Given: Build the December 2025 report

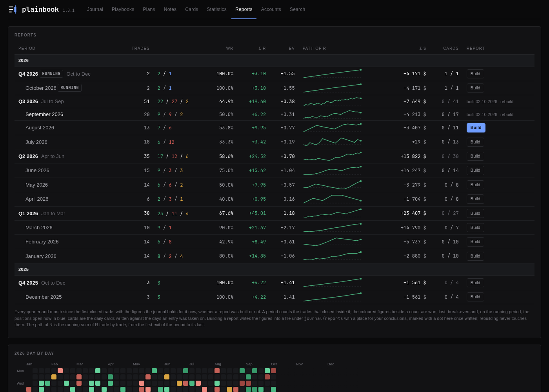Looking at the screenshot, I should (475, 297).
